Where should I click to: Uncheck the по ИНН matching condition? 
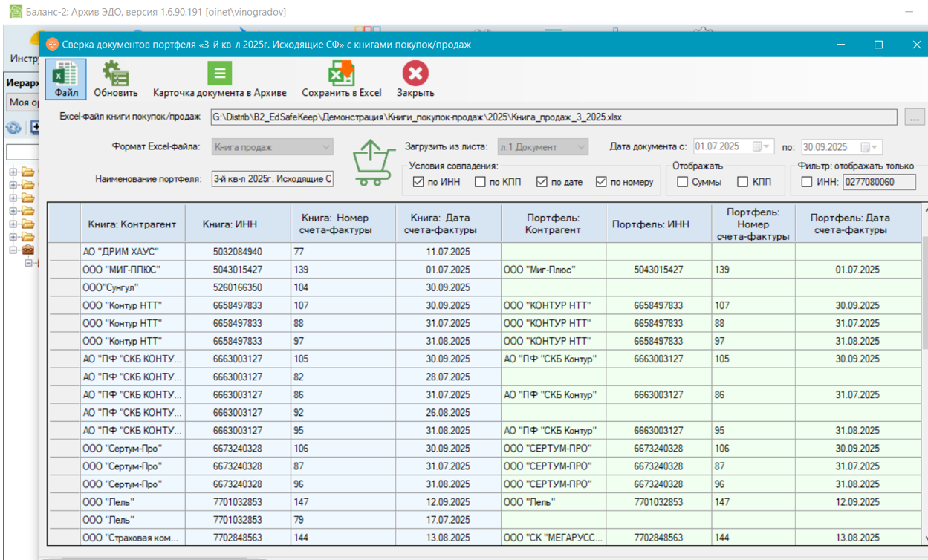click(418, 182)
